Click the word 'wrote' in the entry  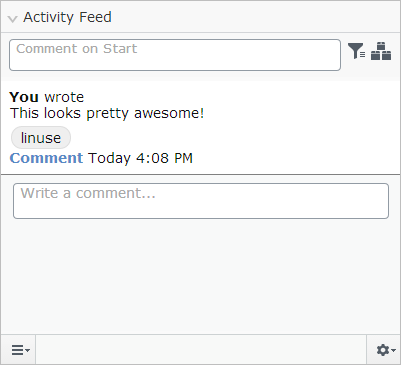pos(64,97)
